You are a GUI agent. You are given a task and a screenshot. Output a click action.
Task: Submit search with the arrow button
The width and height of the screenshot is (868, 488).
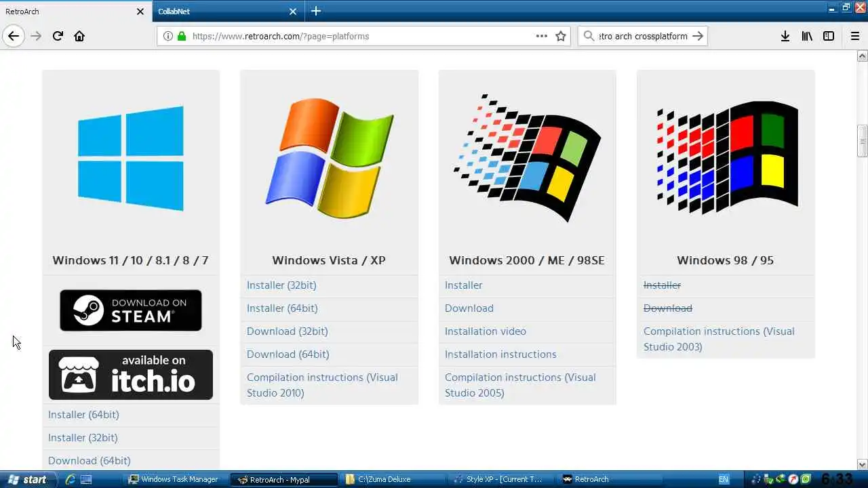coord(698,36)
